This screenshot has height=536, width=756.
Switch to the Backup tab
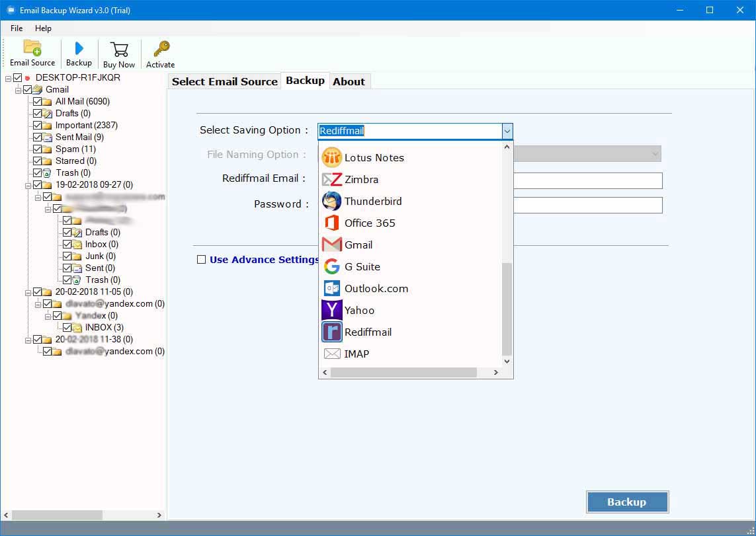(x=305, y=81)
